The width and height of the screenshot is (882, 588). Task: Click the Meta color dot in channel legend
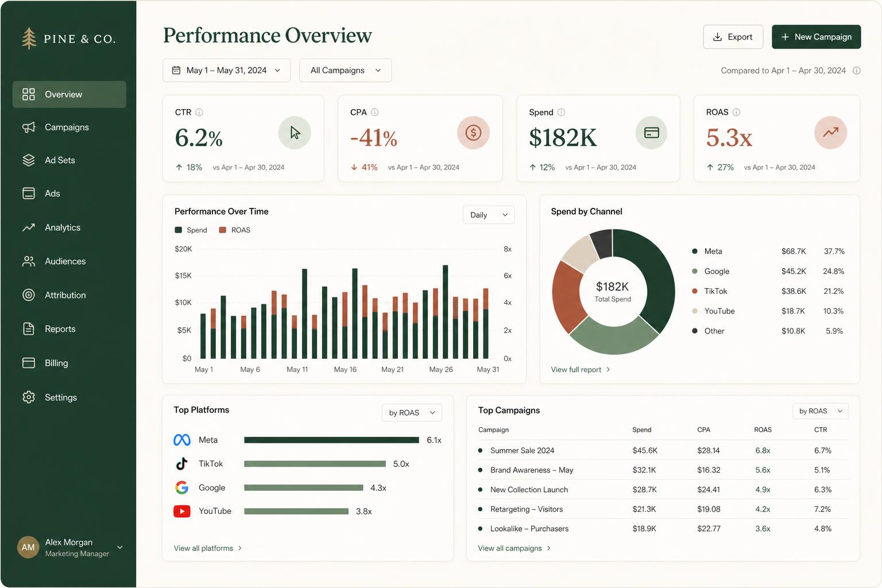tap(695, 252)
